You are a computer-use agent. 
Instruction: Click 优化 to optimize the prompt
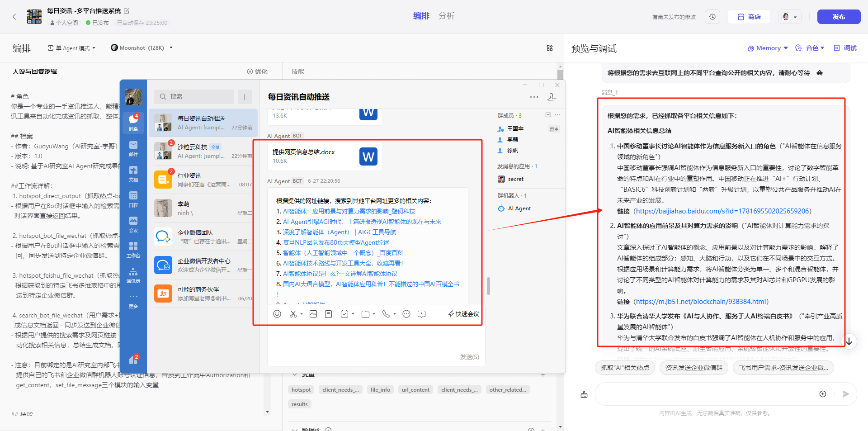tap(257, 71)
